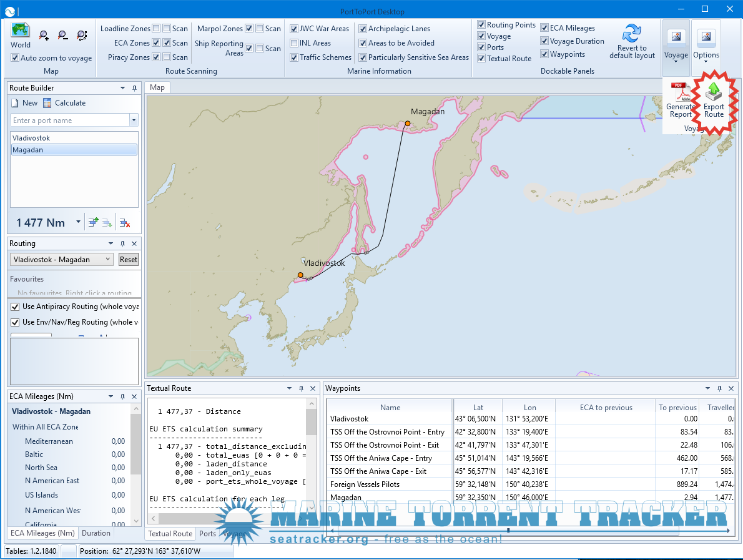
Task: Close the Routing panel
Action: 134,243
